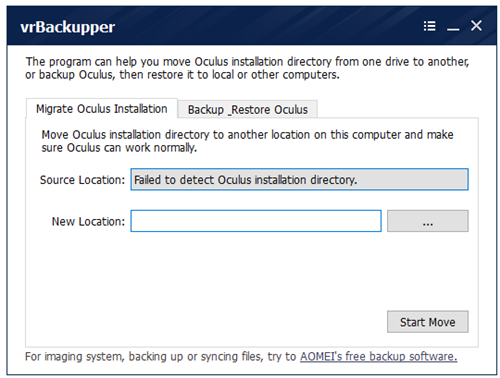Image resolution: width=500 pixels, height=378 pixels.
Task: Click the Move Oculus installation directory description
Action: pos(247,141)
